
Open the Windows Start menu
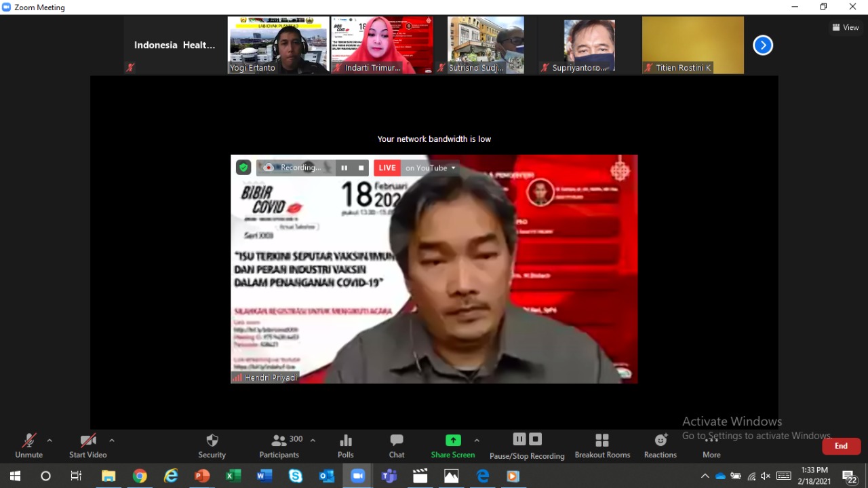pos(15,476)
